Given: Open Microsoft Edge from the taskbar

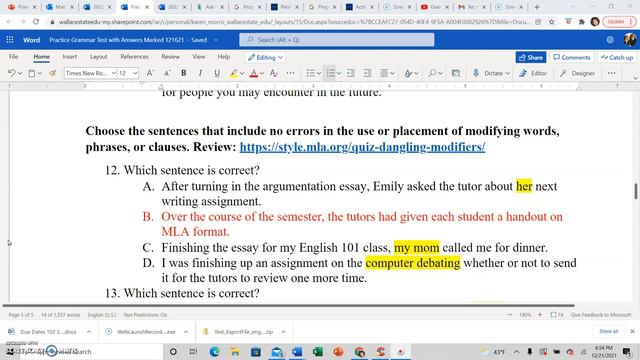Looking at the screenshot, I should (214, 351).
